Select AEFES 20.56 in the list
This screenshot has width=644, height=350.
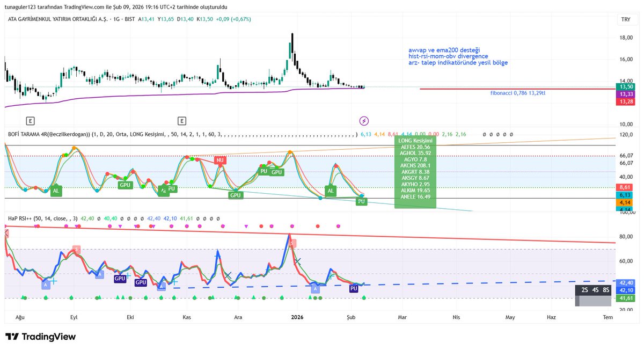415,147
